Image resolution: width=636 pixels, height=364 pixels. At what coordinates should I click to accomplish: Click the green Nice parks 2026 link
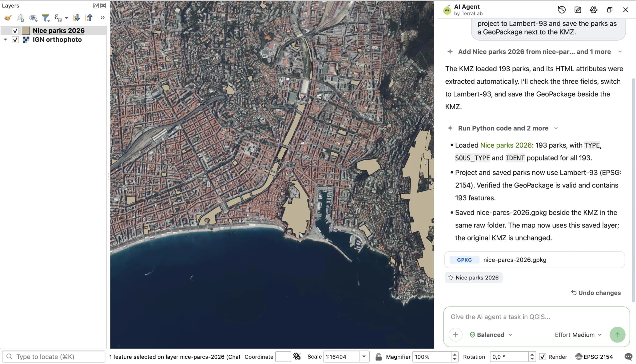(506, 145)
